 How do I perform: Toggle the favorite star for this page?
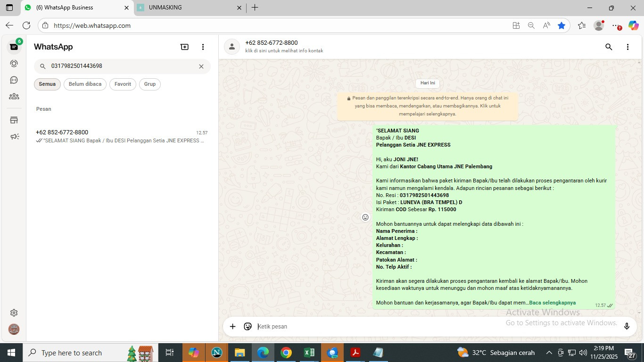click(x=561, y=25)
